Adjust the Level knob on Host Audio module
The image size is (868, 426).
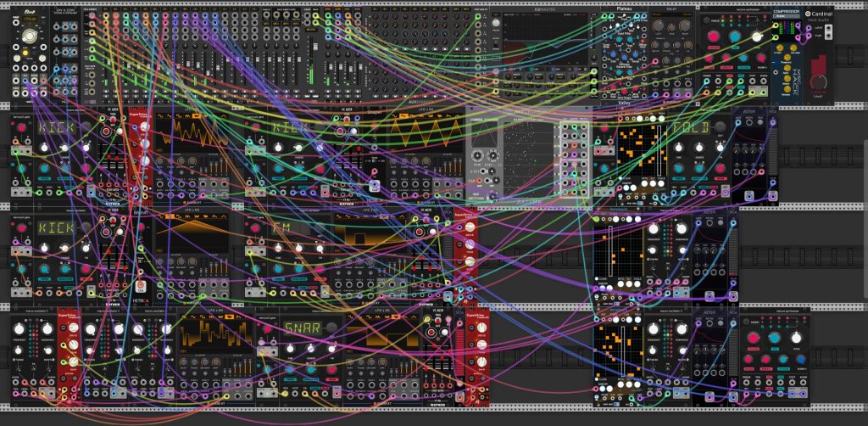coord(821,82)
